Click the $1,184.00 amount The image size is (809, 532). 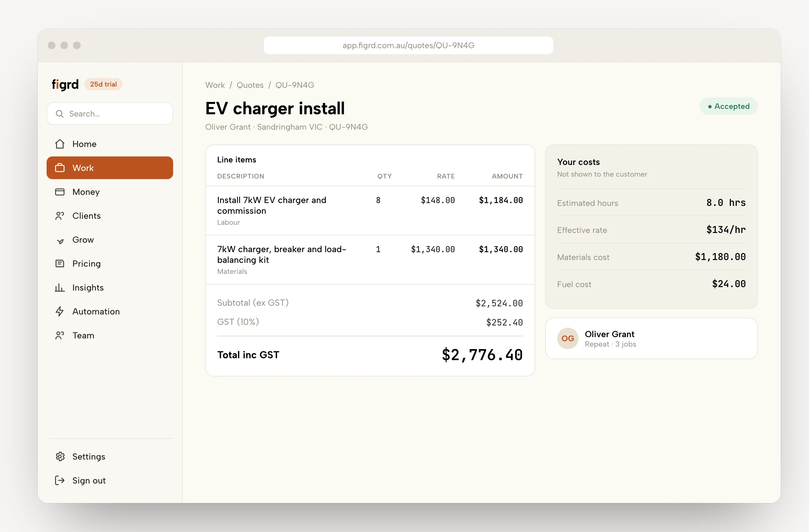pyautogui.click(x=501, y=200)
